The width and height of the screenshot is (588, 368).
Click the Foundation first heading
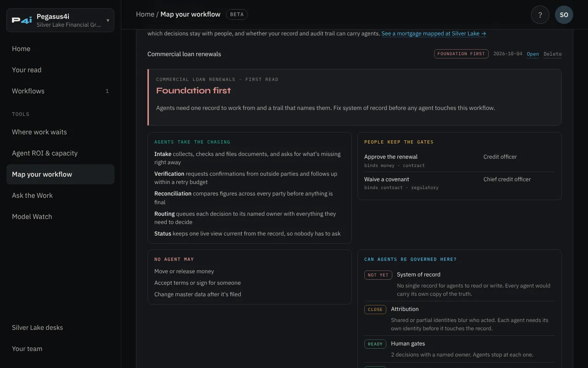(193, 91)
